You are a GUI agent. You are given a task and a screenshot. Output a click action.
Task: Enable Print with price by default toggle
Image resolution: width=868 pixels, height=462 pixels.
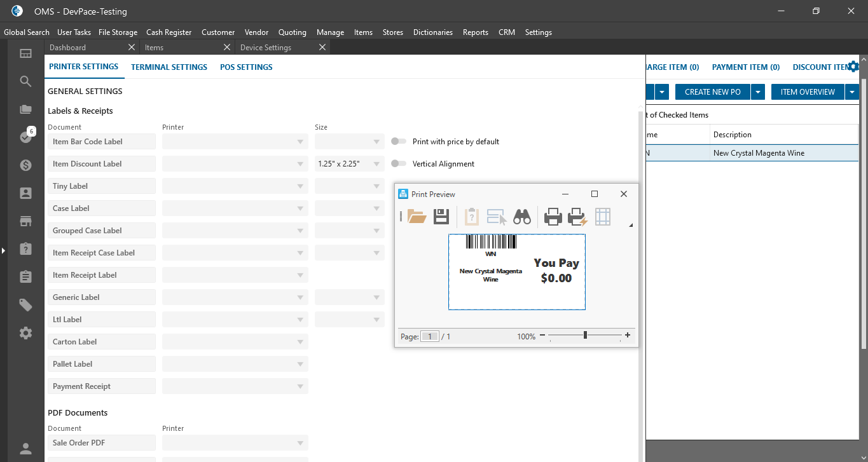tap(399, 142)
